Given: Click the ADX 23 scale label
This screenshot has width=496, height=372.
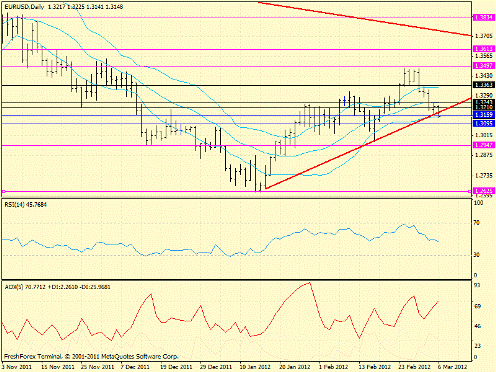Looking at the screenshot, I should [477, 346].
